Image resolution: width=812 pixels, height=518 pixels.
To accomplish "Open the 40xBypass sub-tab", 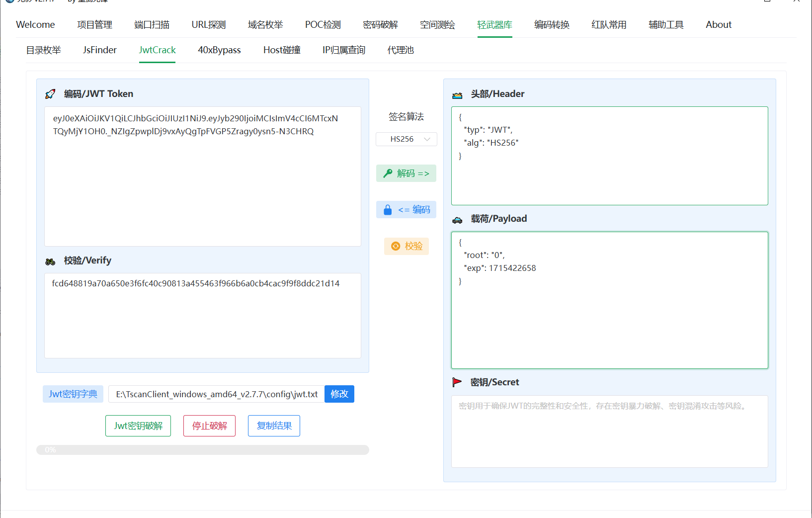I will point(219,50).
